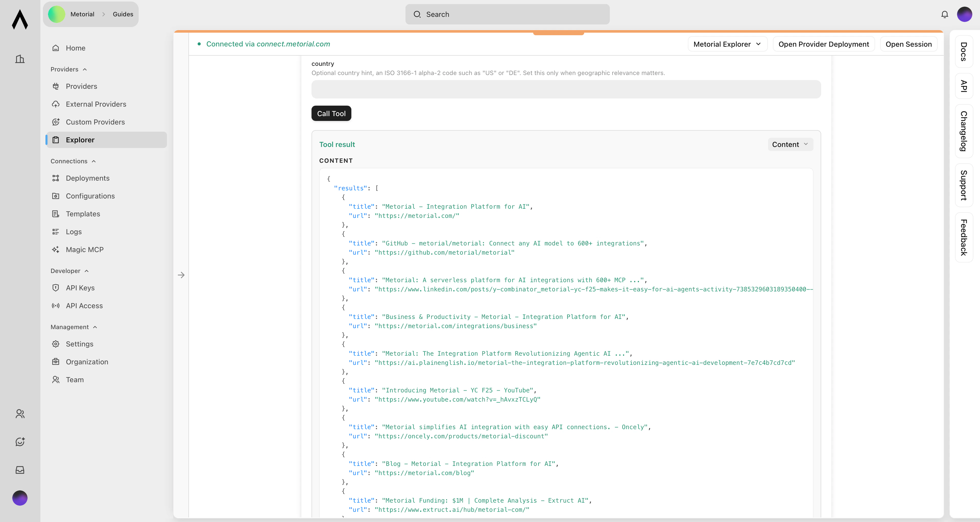The height and width of the screenshot is (522, 980).
Task: Go to the API Keys page
Action: (80, 288)
